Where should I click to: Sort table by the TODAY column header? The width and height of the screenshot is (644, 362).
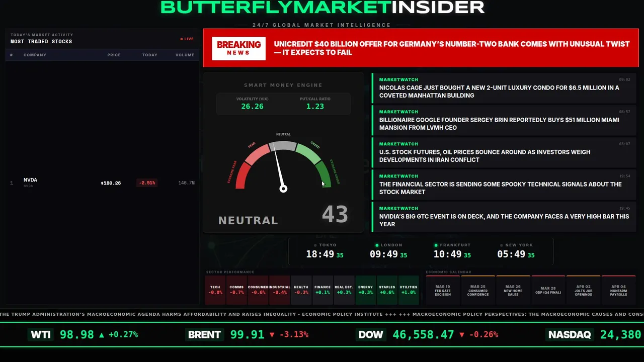(149, 55)
